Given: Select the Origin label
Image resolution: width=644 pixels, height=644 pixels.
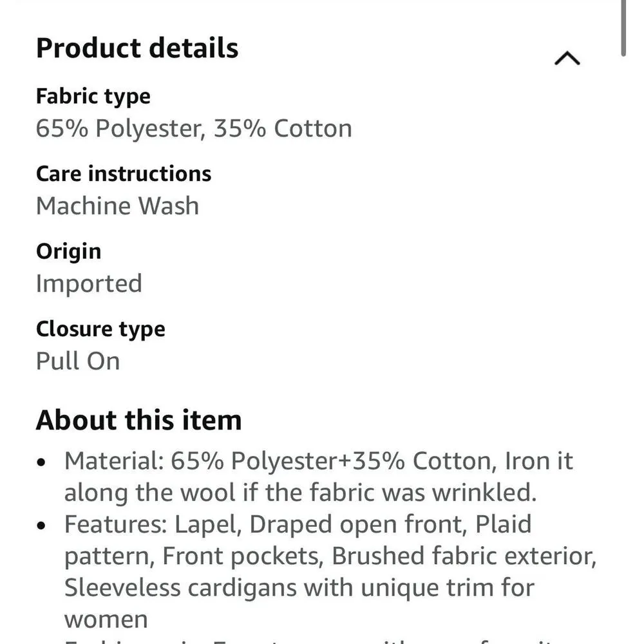Looking at the screenshot, I should pos(68,251).
